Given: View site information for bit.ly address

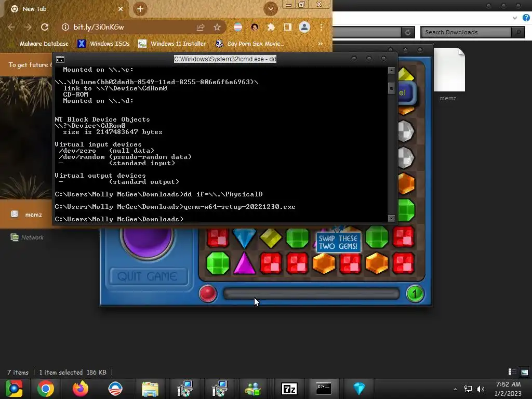Looking at the screenshot, I should 65,27.
